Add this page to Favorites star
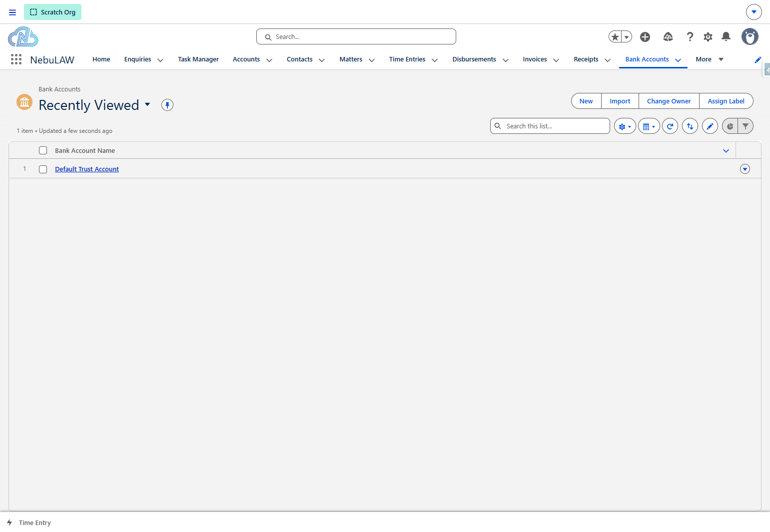This screenshot has width=770, height=532. 615,37
